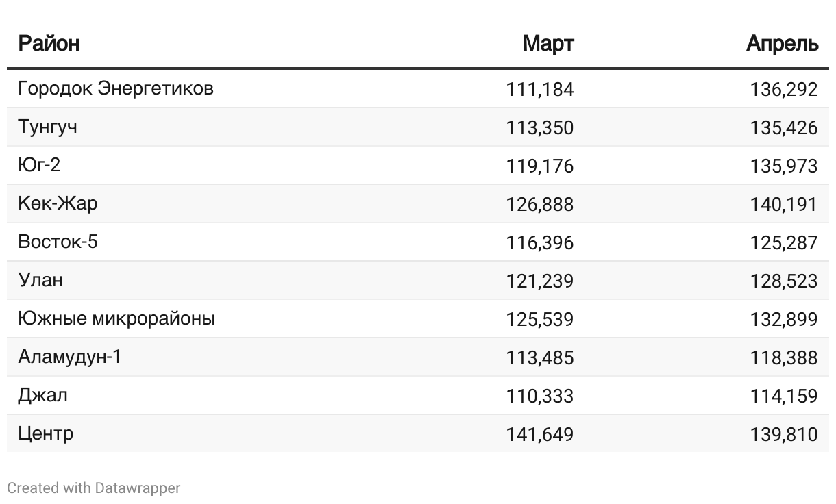Screen dimensions: 836x504
Task: Select the Улан district name
Action: pos(40,281)
